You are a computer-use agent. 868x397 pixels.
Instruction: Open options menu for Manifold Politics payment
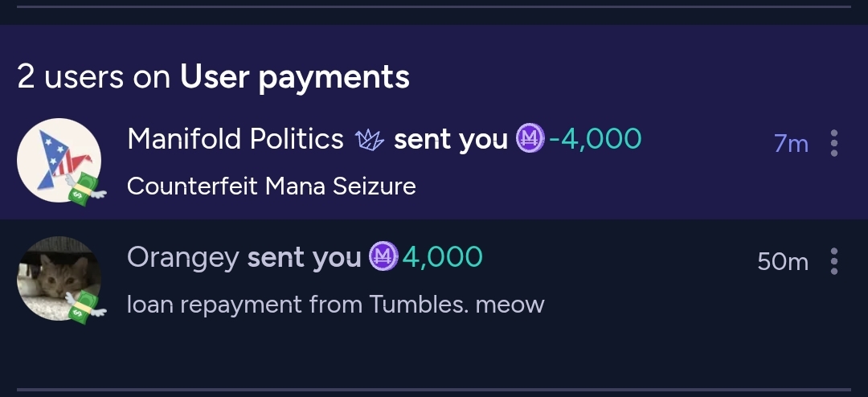[x=834, y=143]
